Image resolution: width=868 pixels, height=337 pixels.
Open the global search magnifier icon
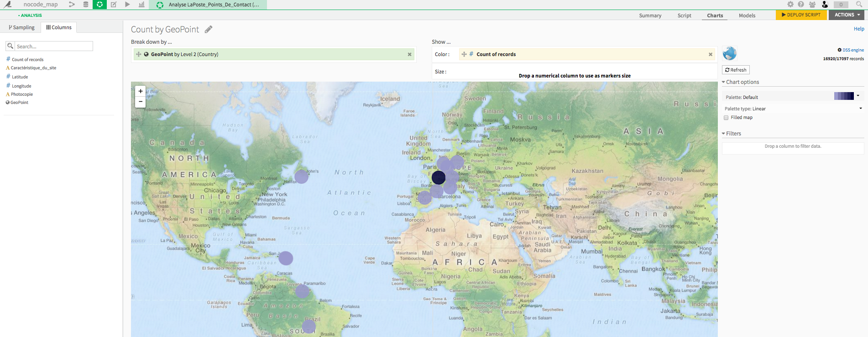pos(859,4)
